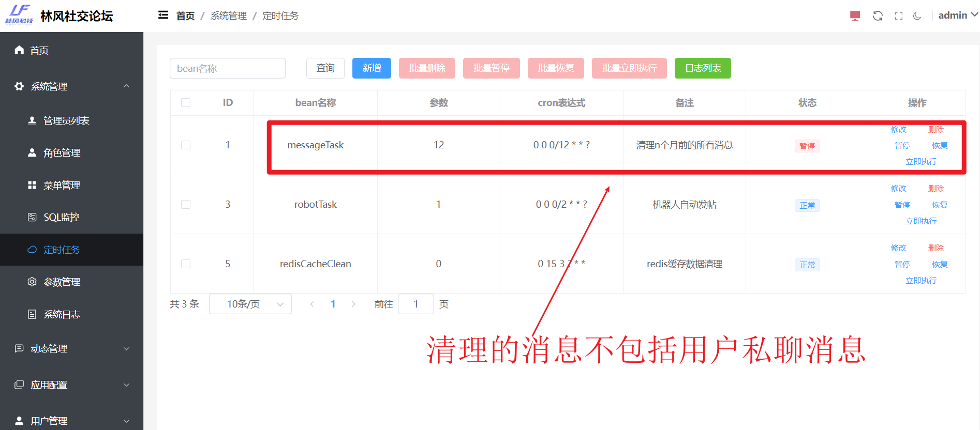Switch to dark mode moon icon
This screenshot has width=980, height=430.
tap(917, 16)
